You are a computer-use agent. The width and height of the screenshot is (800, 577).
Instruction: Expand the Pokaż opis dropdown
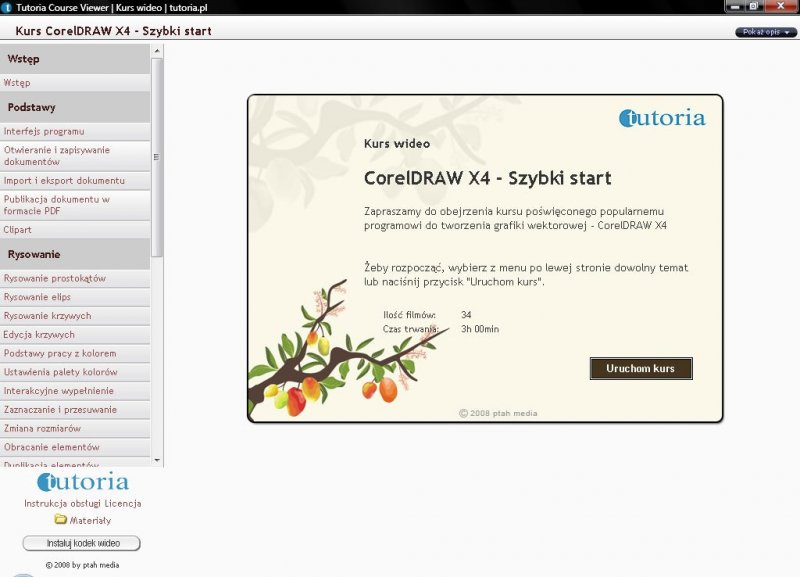[766, 32]
